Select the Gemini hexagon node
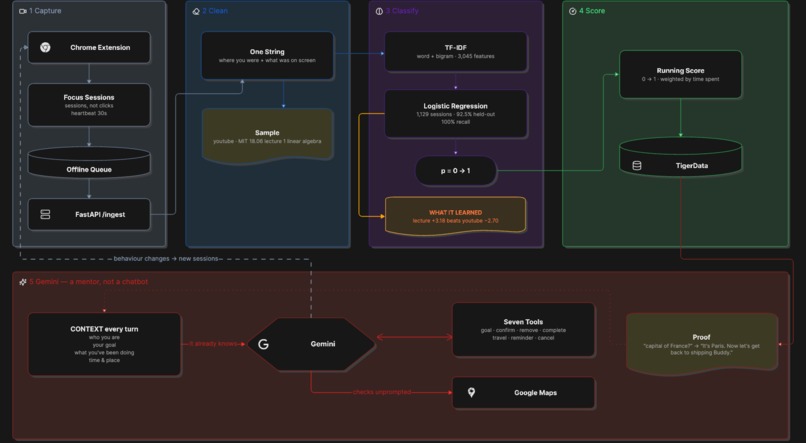The image size is (806, 443). 311,344
